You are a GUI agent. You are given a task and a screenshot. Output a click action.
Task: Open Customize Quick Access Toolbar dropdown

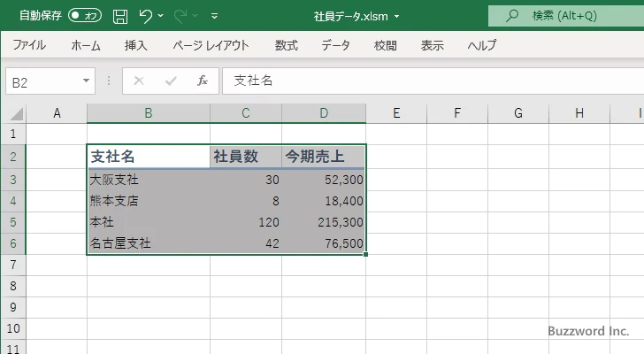214,16
